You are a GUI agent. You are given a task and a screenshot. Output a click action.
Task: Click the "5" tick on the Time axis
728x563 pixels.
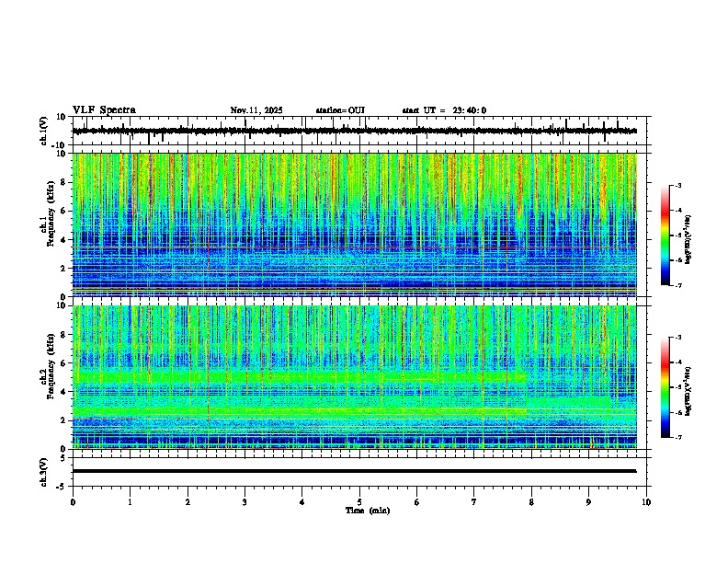[359, 502]
